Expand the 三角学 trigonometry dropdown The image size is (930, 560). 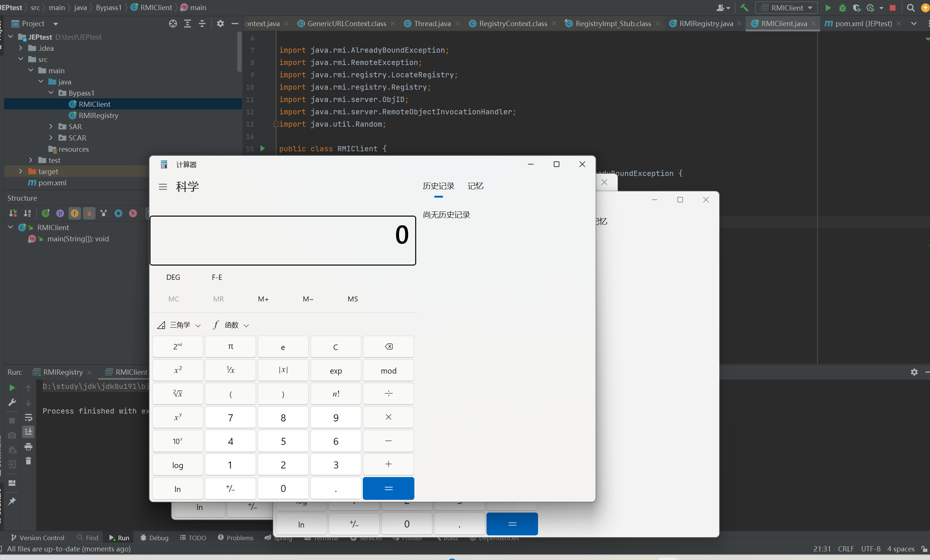pyautogui.click(x=180, y=325)
